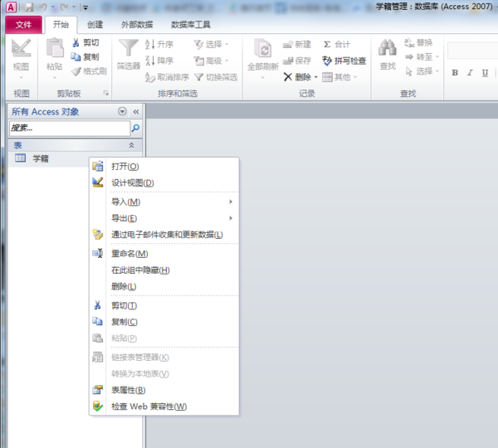Expand the 删除 dropdown arrow in ribbon
This screenshot has height=448, width=498.
point(316,77)
